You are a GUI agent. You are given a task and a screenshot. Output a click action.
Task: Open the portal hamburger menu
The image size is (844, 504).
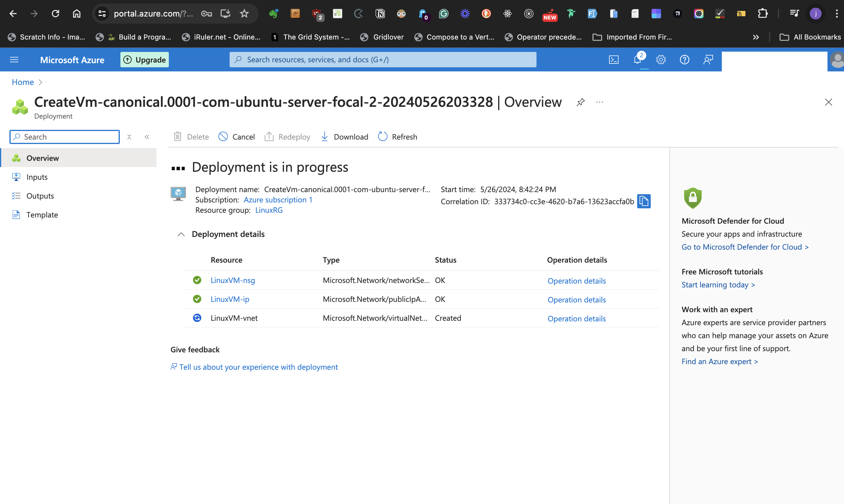14,60
